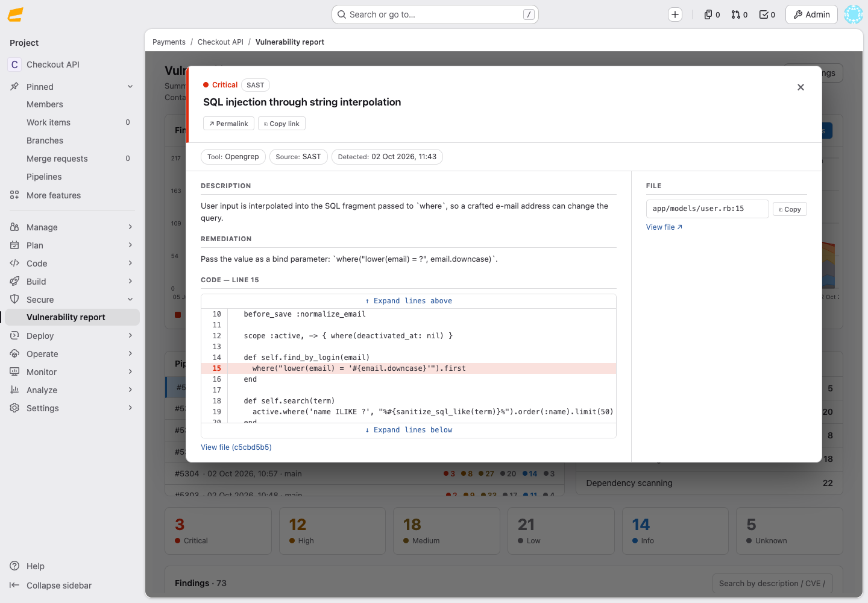Select Vulnerability report in sidebar
The width and height of the screenshot is (868, 603).
tap(72, 317)
